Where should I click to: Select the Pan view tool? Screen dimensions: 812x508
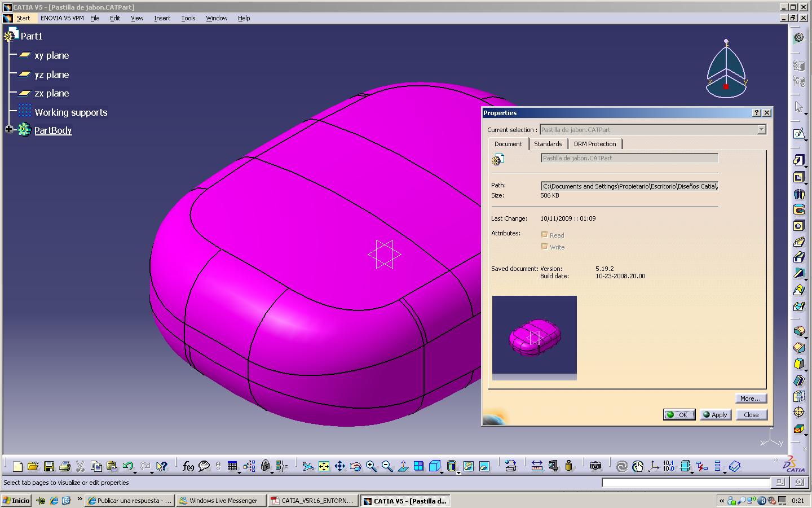[x=339, y=466]
